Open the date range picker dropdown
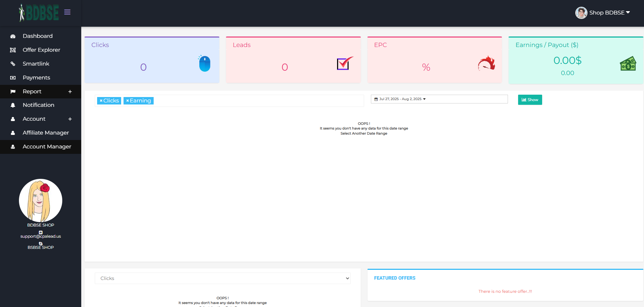644x307 pixels. [x=439, y=99]
